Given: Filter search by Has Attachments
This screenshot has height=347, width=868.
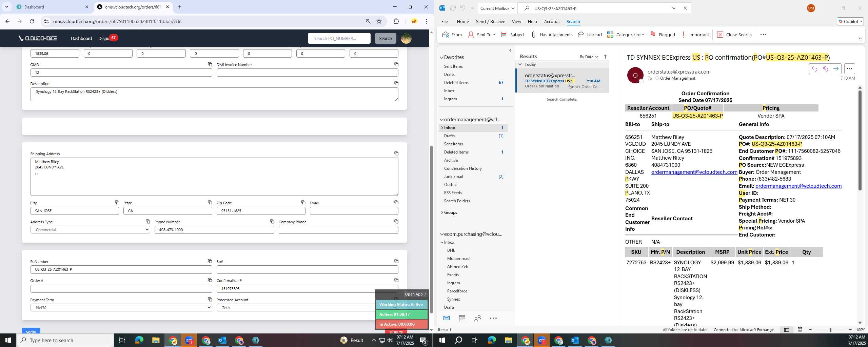Looking at the screenshot, I should click(552, 35).
